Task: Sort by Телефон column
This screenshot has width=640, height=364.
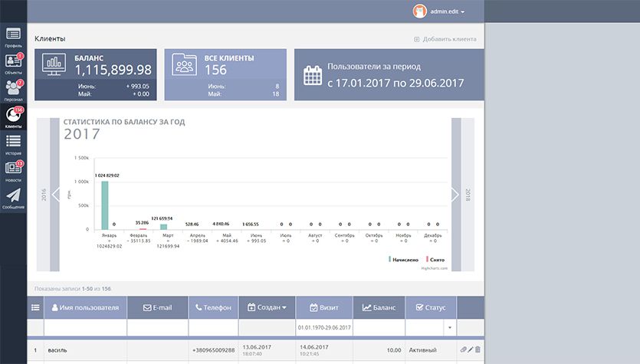Action: (x=214, y=308)
